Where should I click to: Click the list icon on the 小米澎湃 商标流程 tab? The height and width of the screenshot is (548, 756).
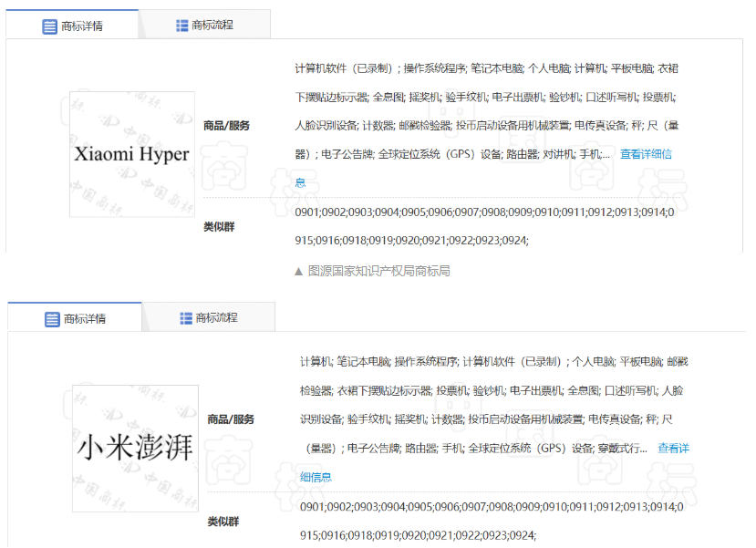click(x=185, y=318)
